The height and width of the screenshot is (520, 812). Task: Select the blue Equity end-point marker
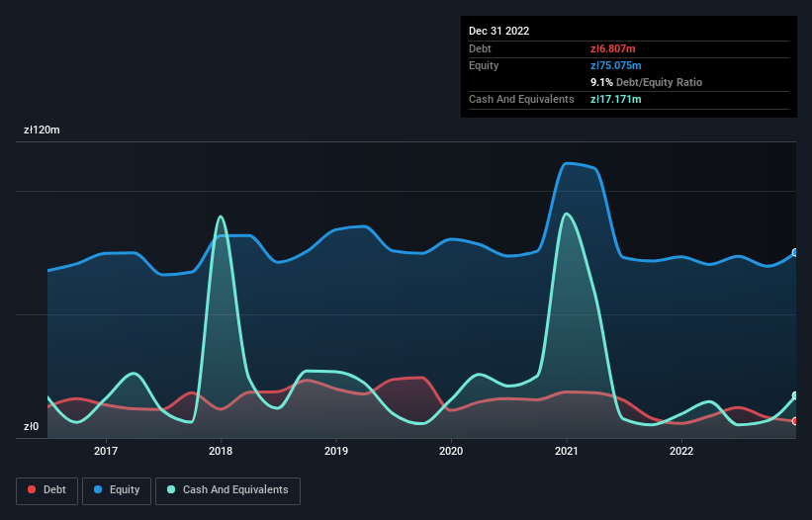(795, 252)
